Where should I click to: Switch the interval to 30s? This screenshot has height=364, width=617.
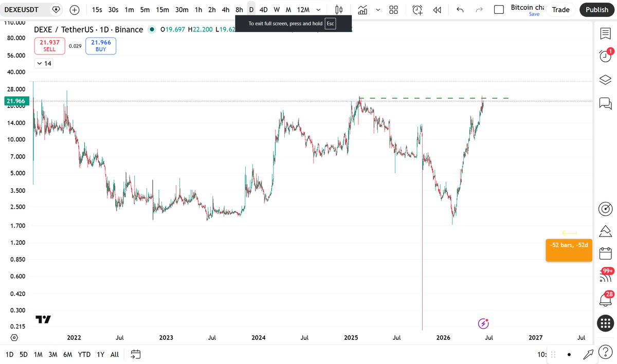[114, 10]
